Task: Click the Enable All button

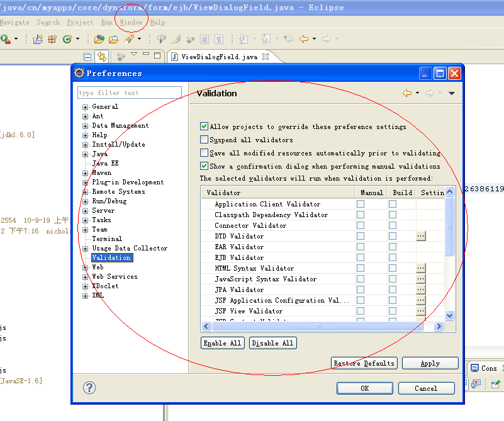Action: (x=223, y=343)
